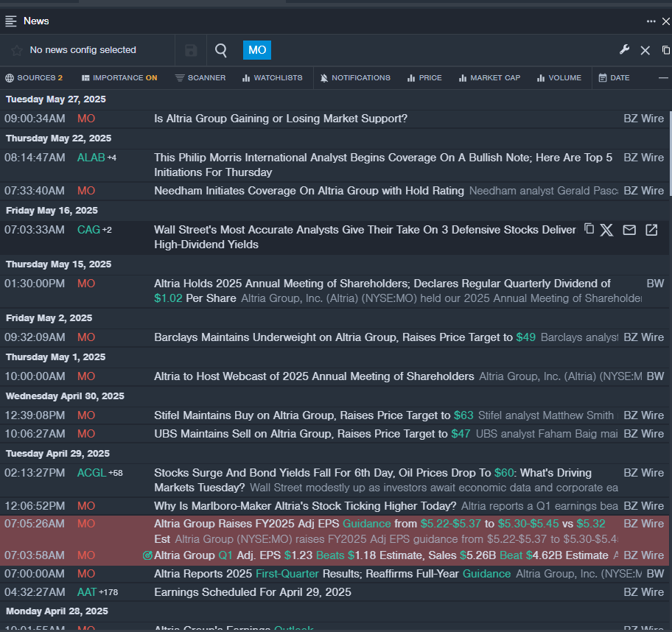Click the Friday May 16, 2025 date header
672x632 pixels.
(52, 211)
